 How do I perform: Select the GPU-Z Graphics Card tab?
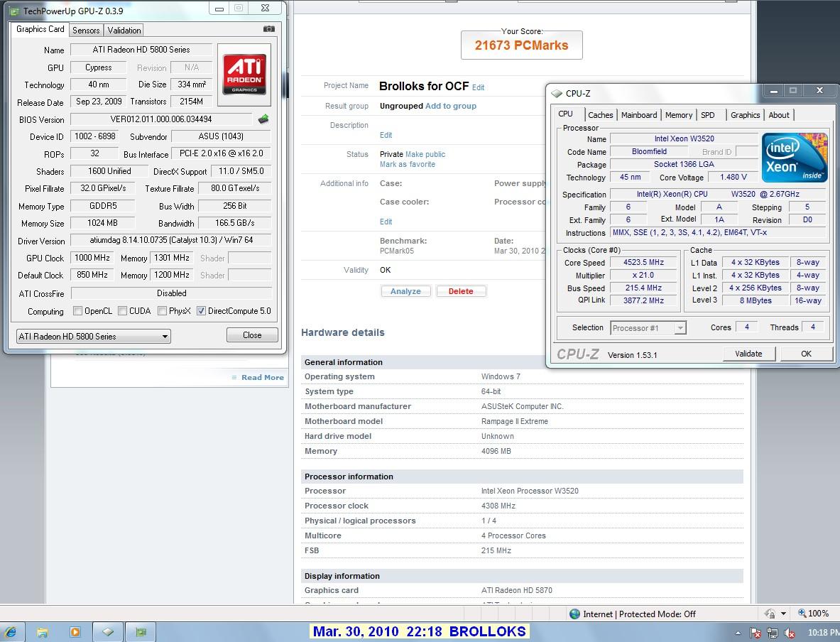40,30
